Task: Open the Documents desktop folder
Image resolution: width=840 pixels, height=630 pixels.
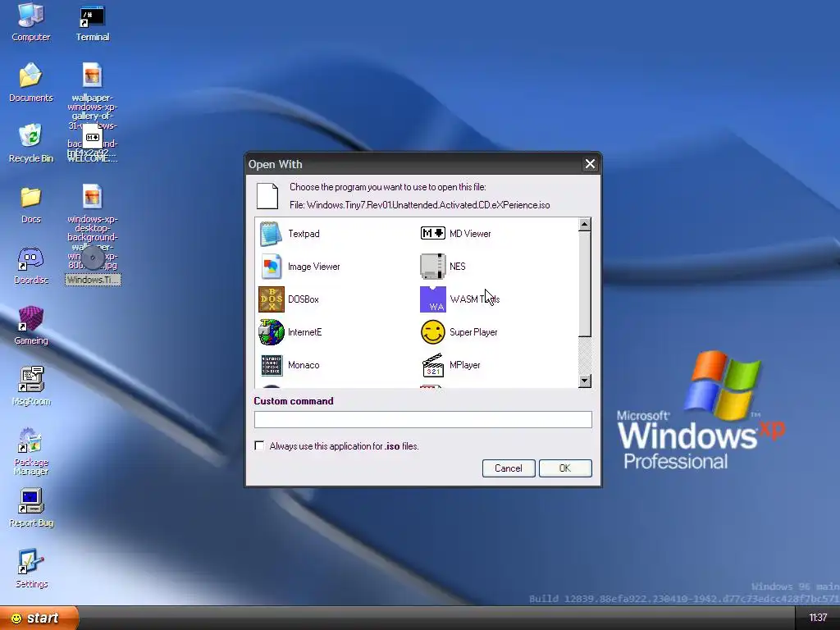Action: point(30,83)
